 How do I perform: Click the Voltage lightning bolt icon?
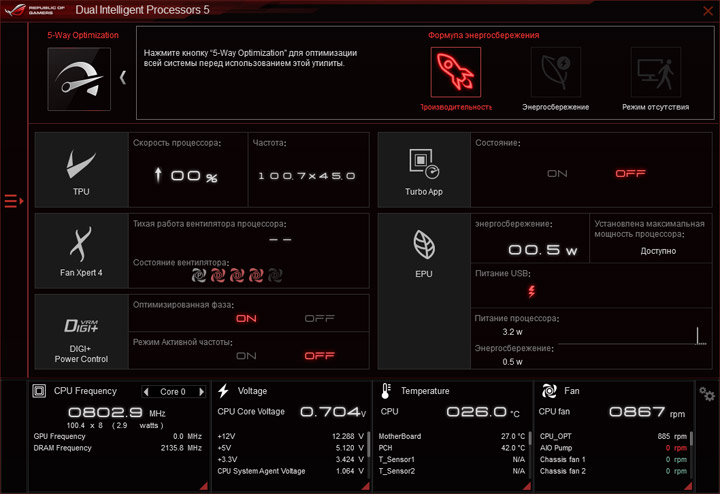point(223,391)
